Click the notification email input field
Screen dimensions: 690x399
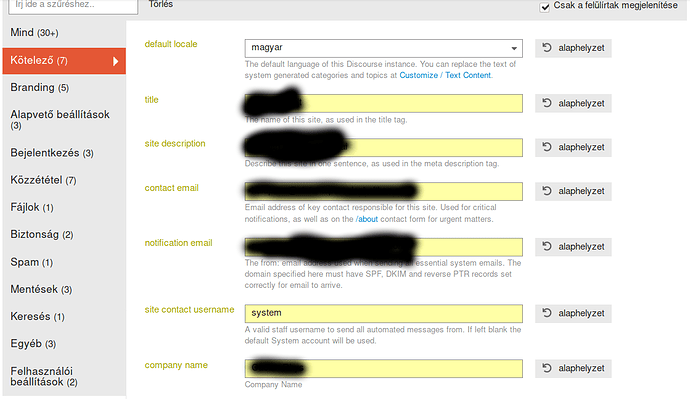384,247
